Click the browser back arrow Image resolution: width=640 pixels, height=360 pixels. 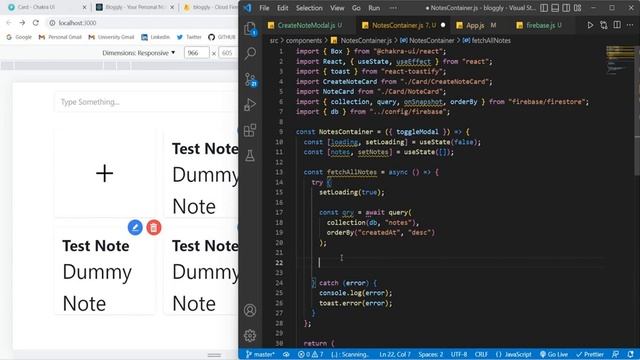point(9,23)
